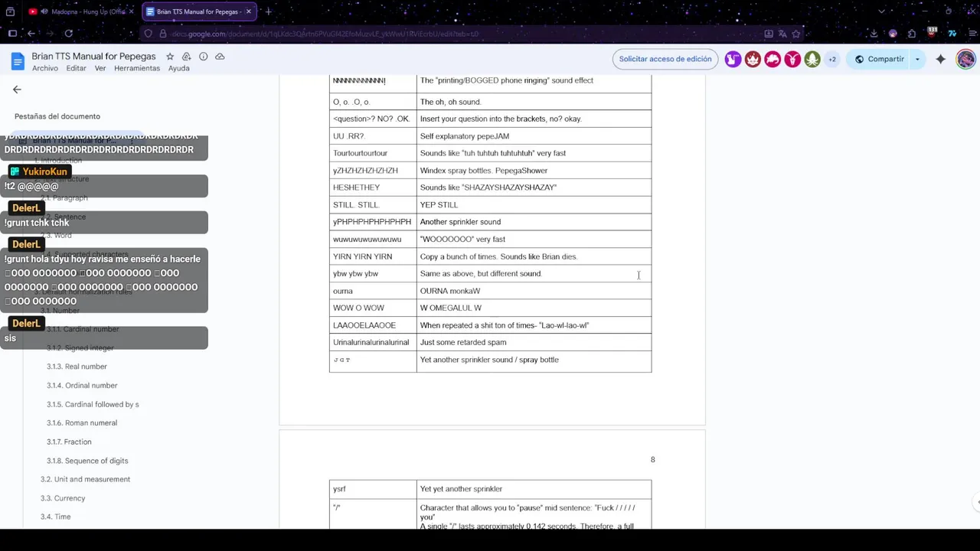Close the Brian TTS Manual tab
This screenshot has height=551, width=980.
[x=248, y=11]
